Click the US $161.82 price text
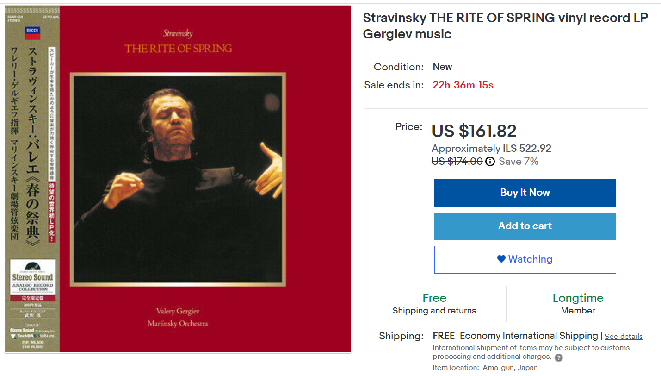661x376 pixels. point(474,131)
